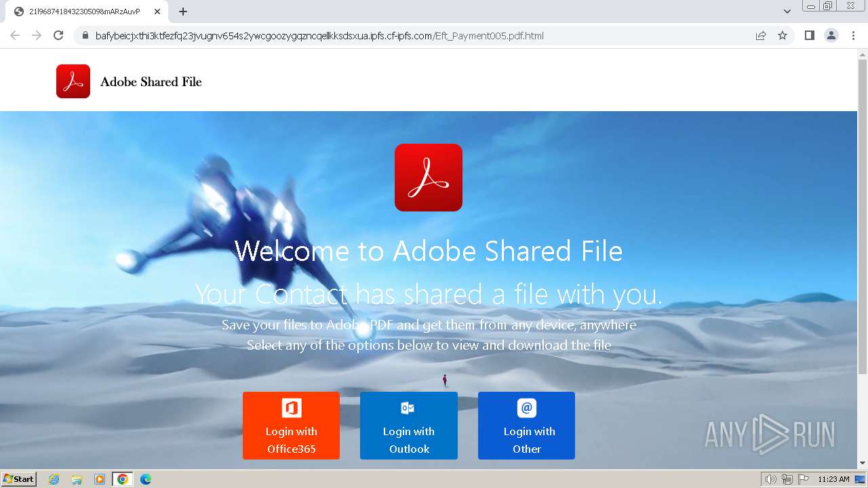Open Chrome profile avatar menu
Image resolution: width=868 pixels, height=488 pixels.
coord(831,35)
